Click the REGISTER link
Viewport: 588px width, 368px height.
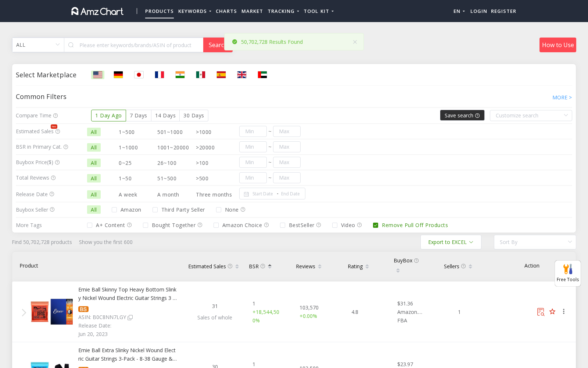[x=503, y=11]
